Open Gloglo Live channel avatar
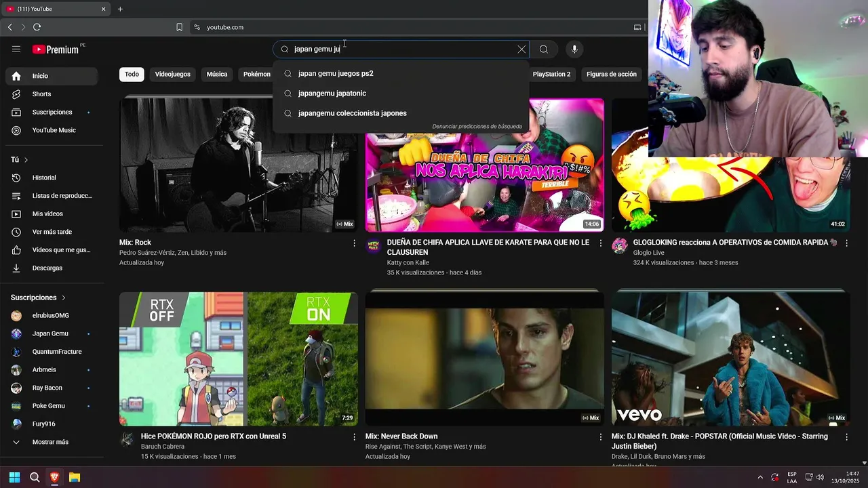This screenshot has width=868, height=488. point(620,245)
